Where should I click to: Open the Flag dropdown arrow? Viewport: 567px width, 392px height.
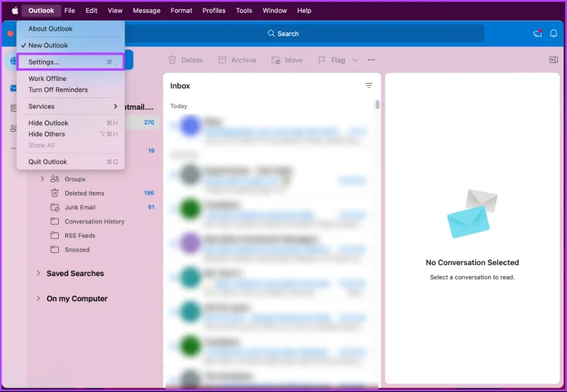pos(355,60)
